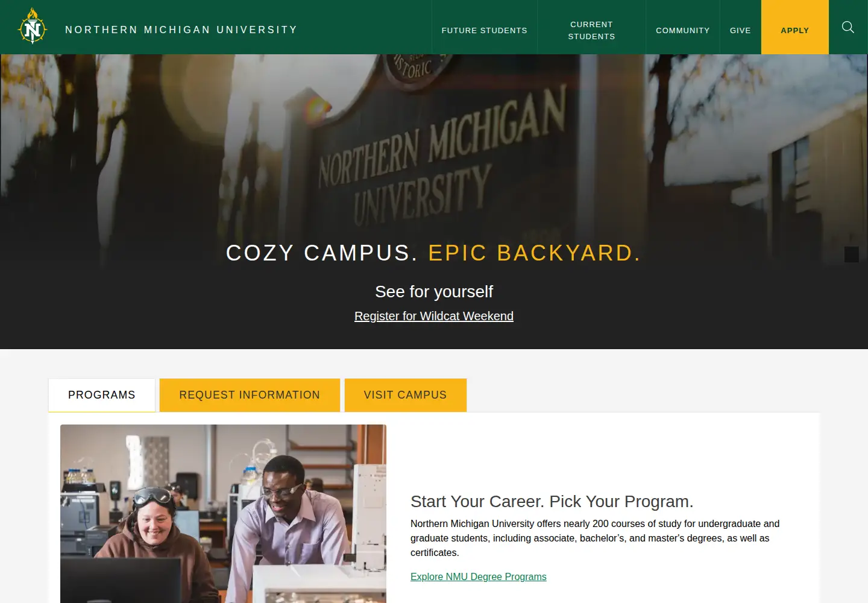
Task: Open the Community menu
Action: coord(683,30)
